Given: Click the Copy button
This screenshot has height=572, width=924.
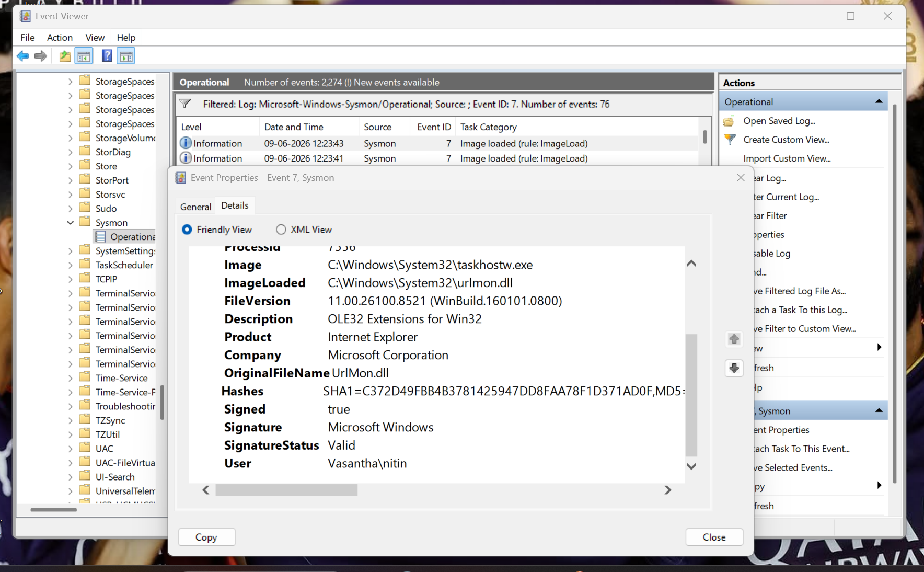Looking at the screenshot, I should pos(206,537).
